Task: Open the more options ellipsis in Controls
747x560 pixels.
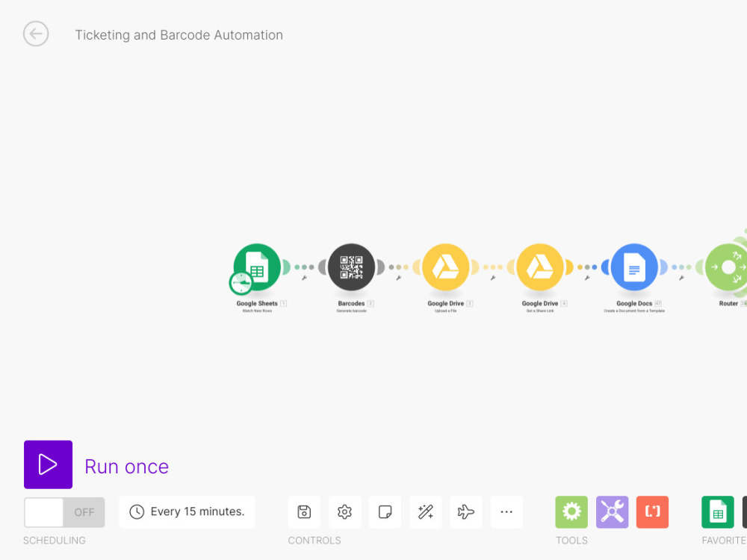Action: [507, 512]
